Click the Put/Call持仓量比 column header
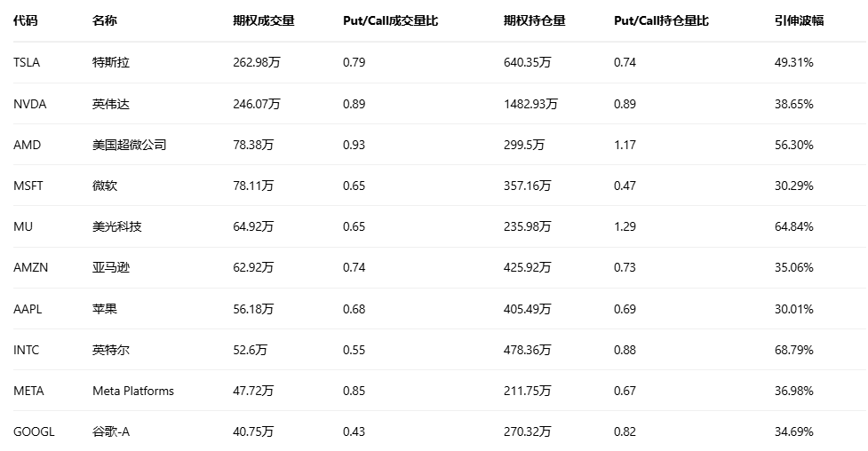868x451 pixels. point(661,20)
